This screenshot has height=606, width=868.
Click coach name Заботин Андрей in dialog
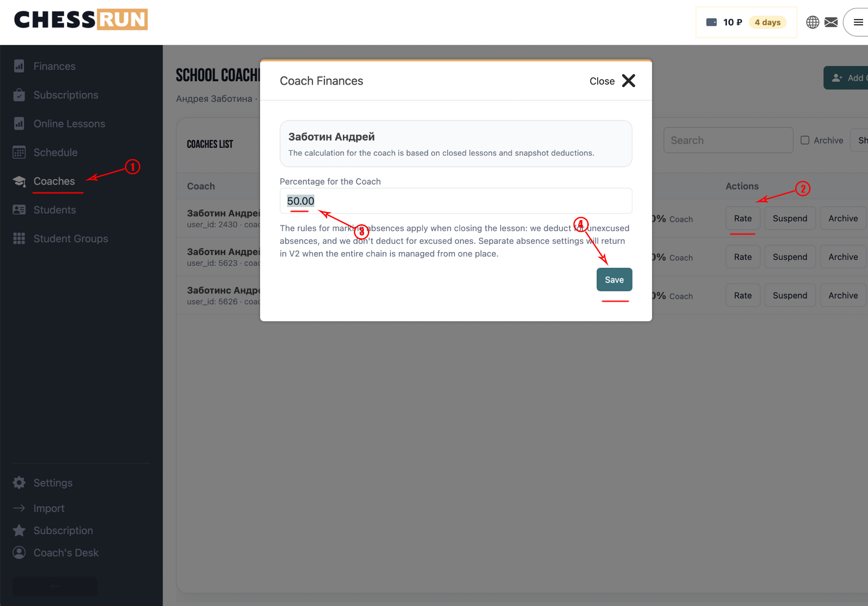click(331, 137)
